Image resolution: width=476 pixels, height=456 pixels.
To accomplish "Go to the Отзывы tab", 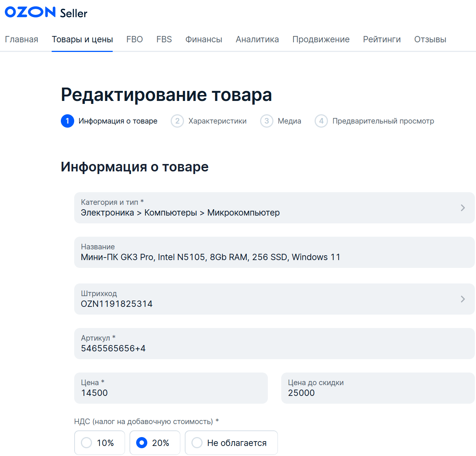I will click(x=430, y=39).
